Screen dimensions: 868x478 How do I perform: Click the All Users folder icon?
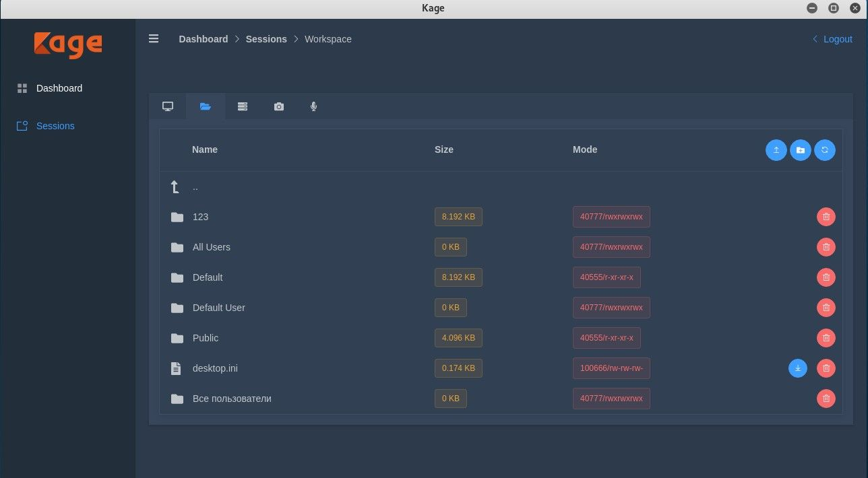coord(177,247)
